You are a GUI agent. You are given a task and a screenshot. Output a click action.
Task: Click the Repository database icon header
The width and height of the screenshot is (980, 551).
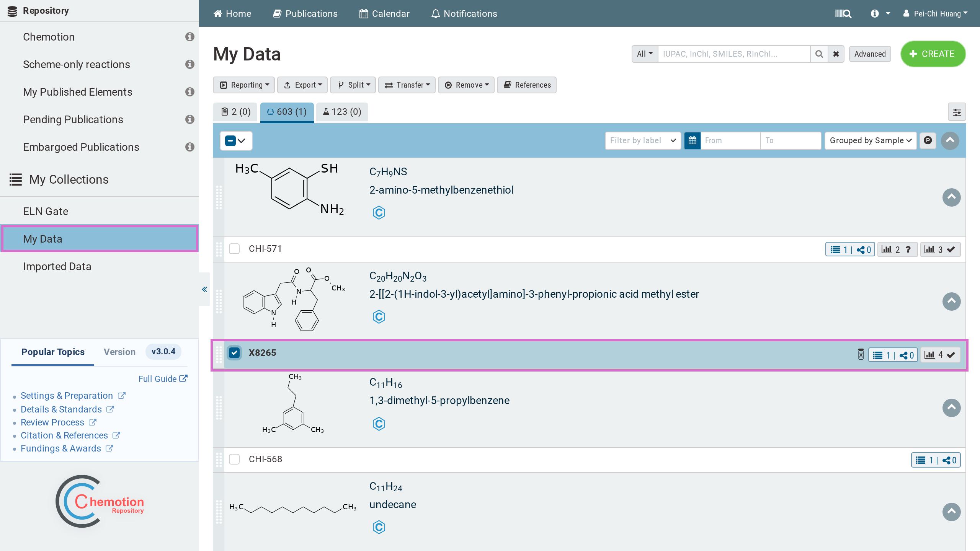point(12,11)
